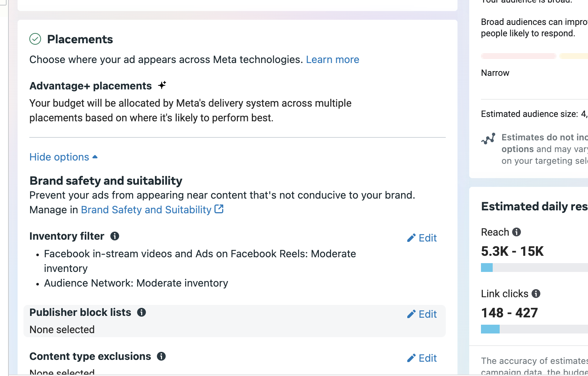Collapse placement settings via Hide options
Screen dimensions: 588x376
[59, 157]
